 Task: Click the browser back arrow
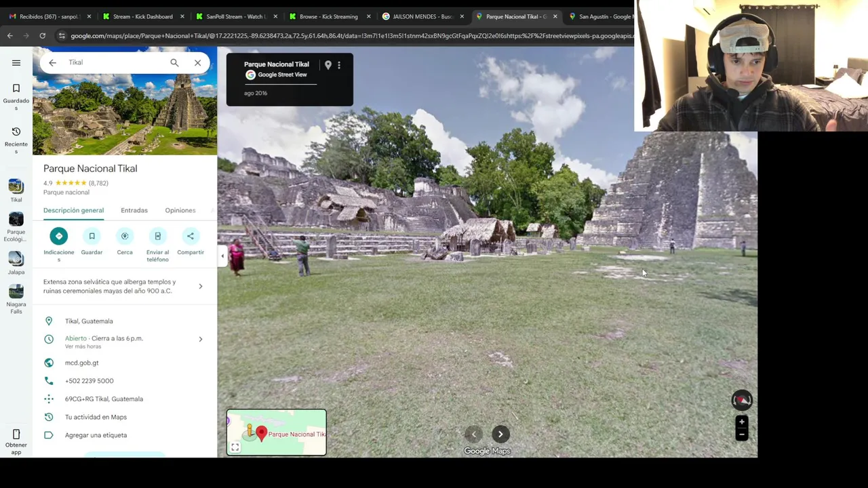point(9,35)
